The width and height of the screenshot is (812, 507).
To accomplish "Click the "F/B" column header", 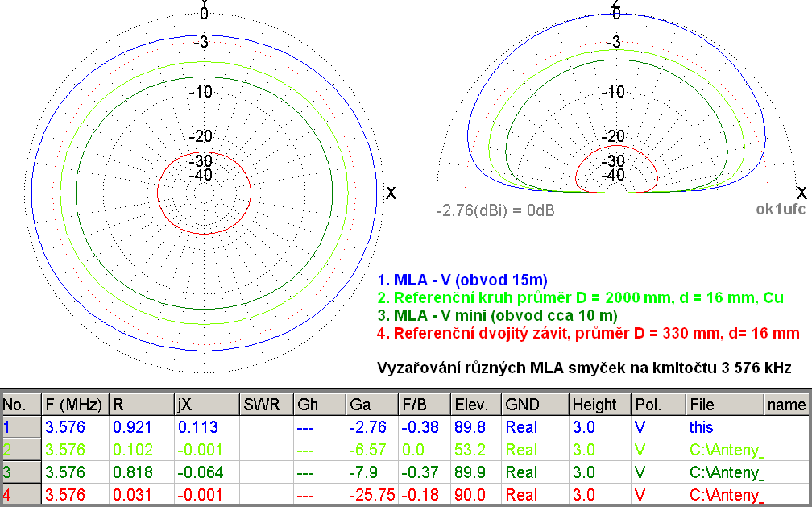I will point(416,404).
